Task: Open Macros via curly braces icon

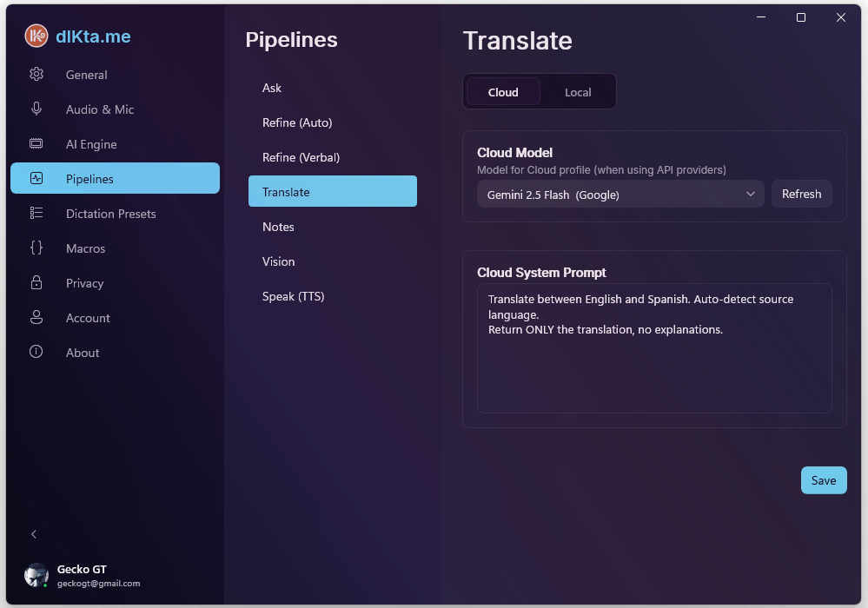Action: tap(36, 248)
